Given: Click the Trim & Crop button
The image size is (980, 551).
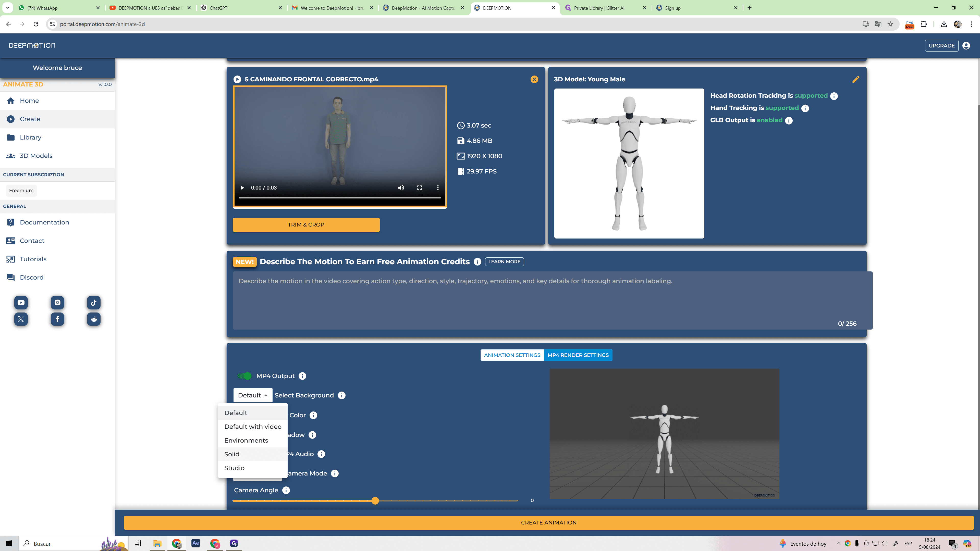Looking at the screenshot, I should point(306,225).
